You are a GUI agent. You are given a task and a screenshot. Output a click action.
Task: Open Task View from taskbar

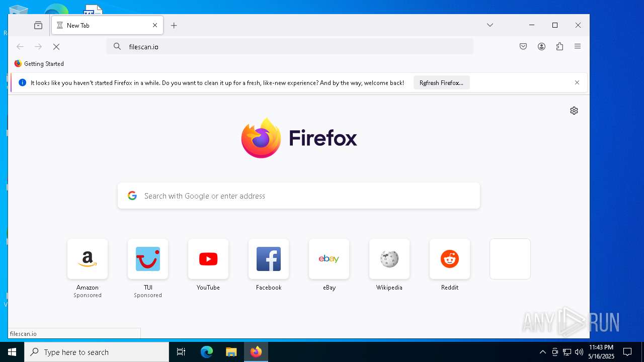(181, 352)
